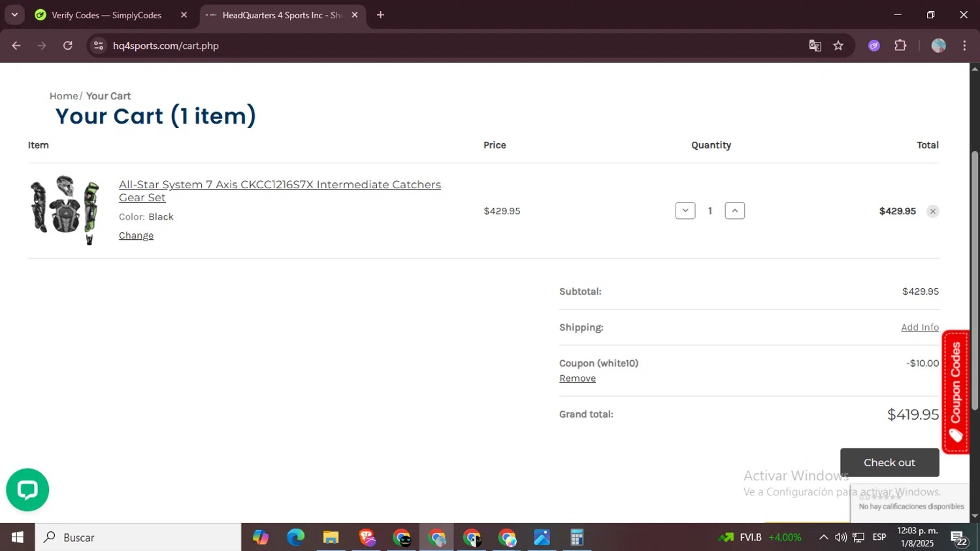The width and height of the screenshot is (980, 551).
Task: Open the volume control icon
Action: [x=841, y=537]
